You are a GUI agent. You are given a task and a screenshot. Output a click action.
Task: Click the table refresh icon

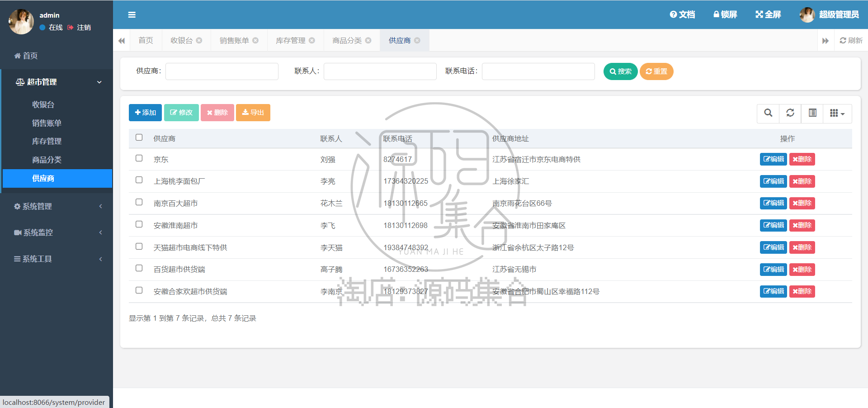790,113
